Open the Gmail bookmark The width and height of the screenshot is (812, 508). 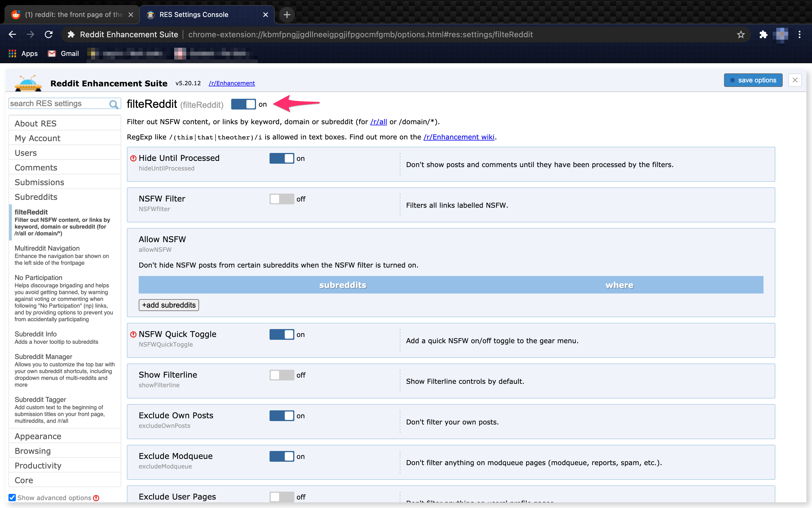[x=63, y=53]
